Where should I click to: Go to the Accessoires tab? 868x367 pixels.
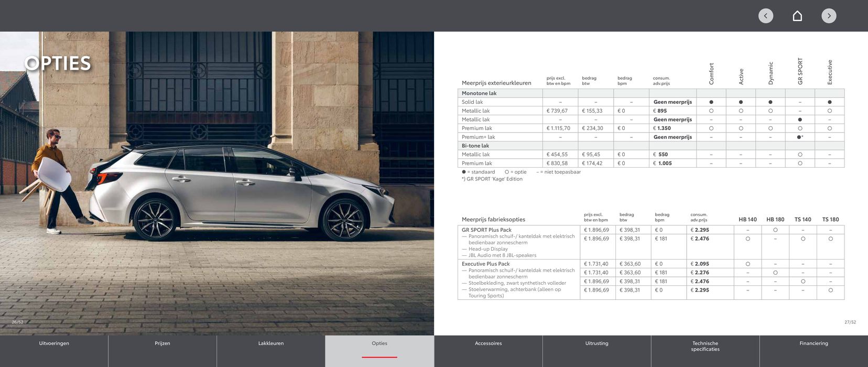click(488, 344)
